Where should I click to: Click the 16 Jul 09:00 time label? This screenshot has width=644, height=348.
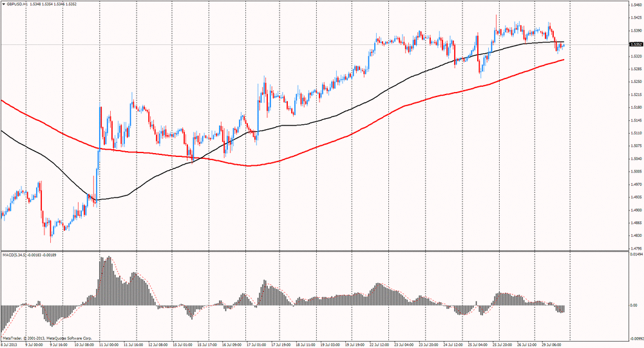(x=231, y=345)
